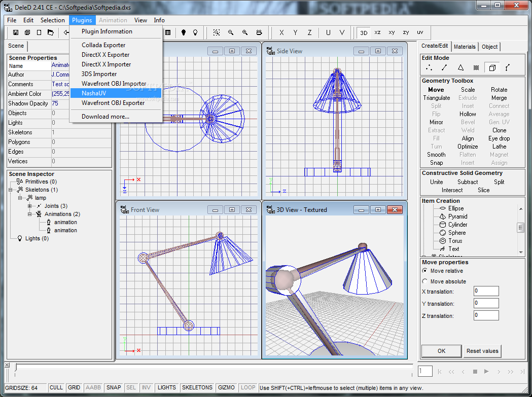Click the Pyramid item creation icon
This screenshot has height=397, width=532.
pyautogui.click(x=442, y=216)
